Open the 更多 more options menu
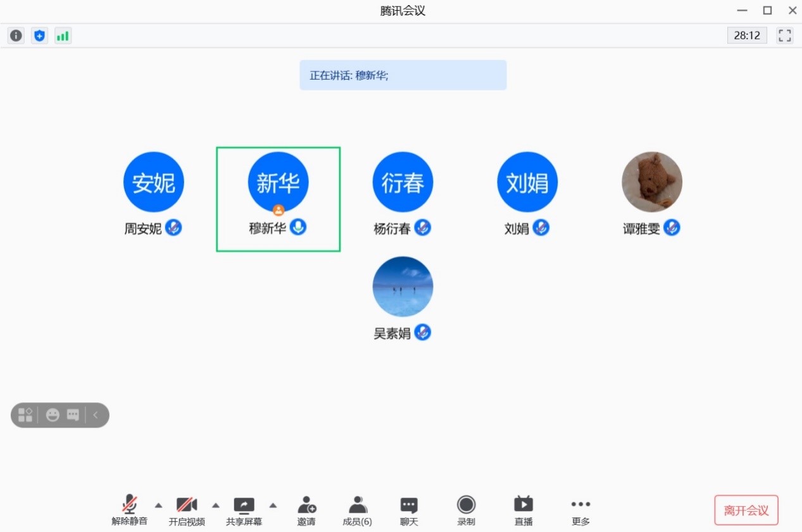 pos(580,510)
